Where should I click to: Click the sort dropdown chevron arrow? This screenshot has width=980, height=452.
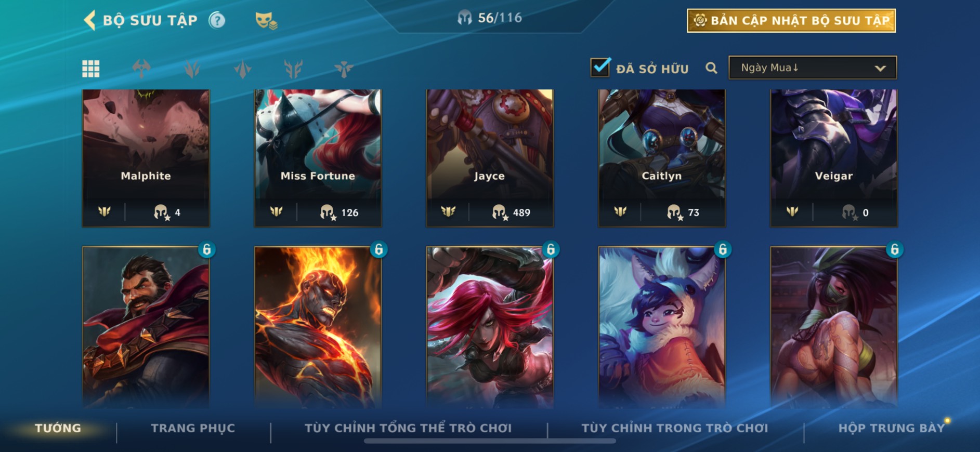[x=880, y=68]
